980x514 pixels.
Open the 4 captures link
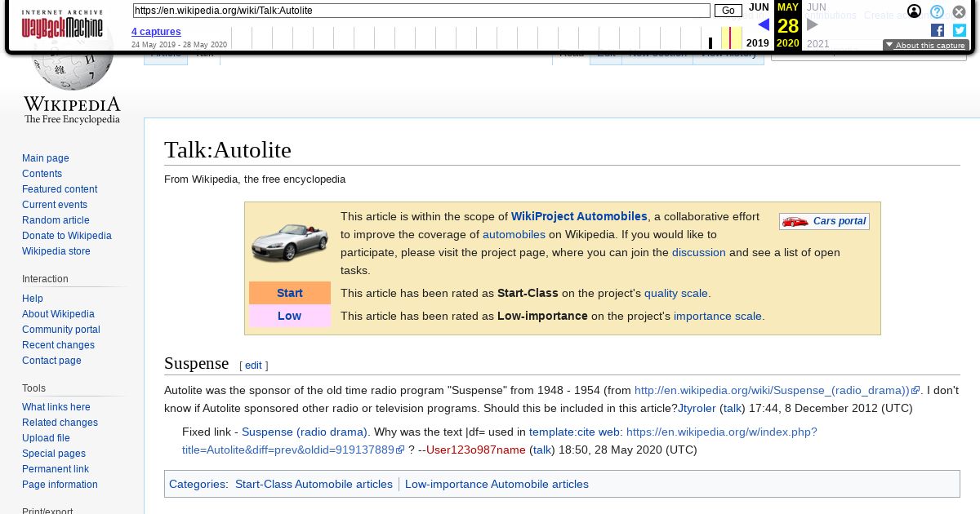pyautogui.click(x=156, y=32)
